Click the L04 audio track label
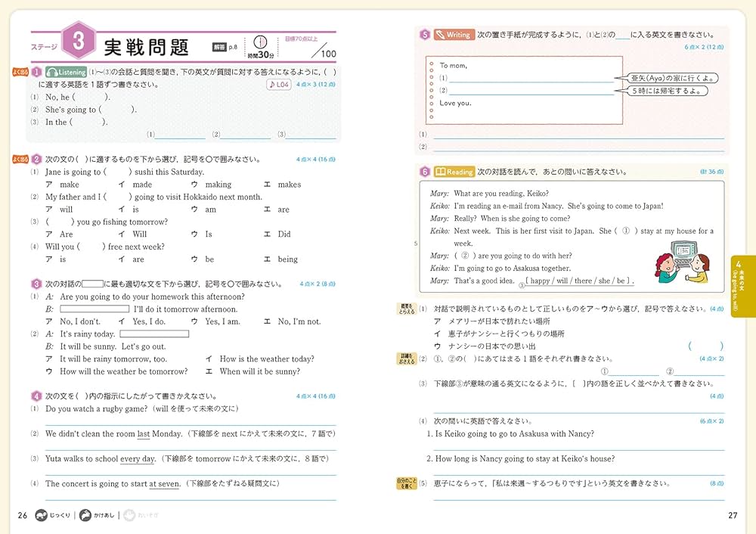The width and height of the screenshot is (756, 534). pyautogui.click(x=279, y=85)
